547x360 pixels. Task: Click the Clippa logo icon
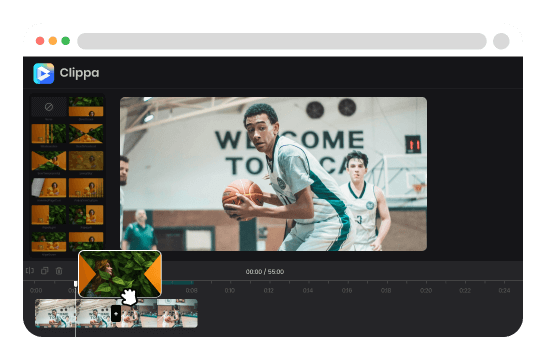(x=44, y=73)
